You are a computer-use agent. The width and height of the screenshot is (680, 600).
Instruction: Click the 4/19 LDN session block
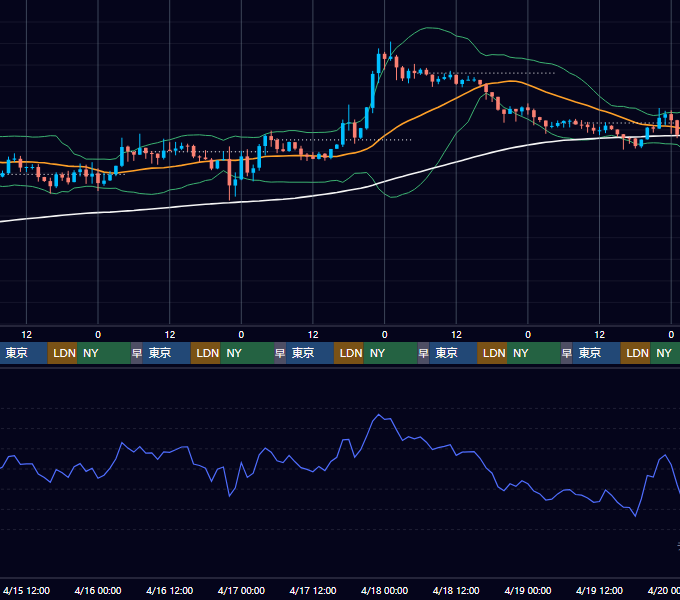(636, 353)
